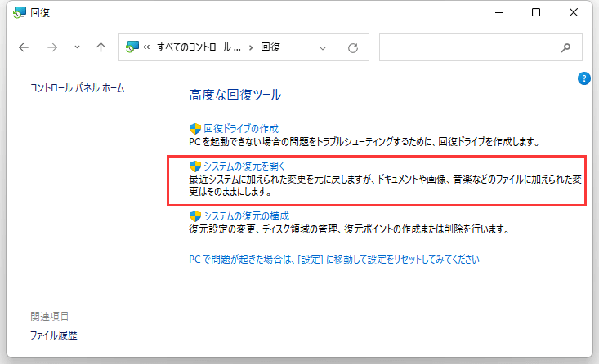Click the magnifier search icon
The height and width of the screenshot is (364, 599).
[565, 47]
